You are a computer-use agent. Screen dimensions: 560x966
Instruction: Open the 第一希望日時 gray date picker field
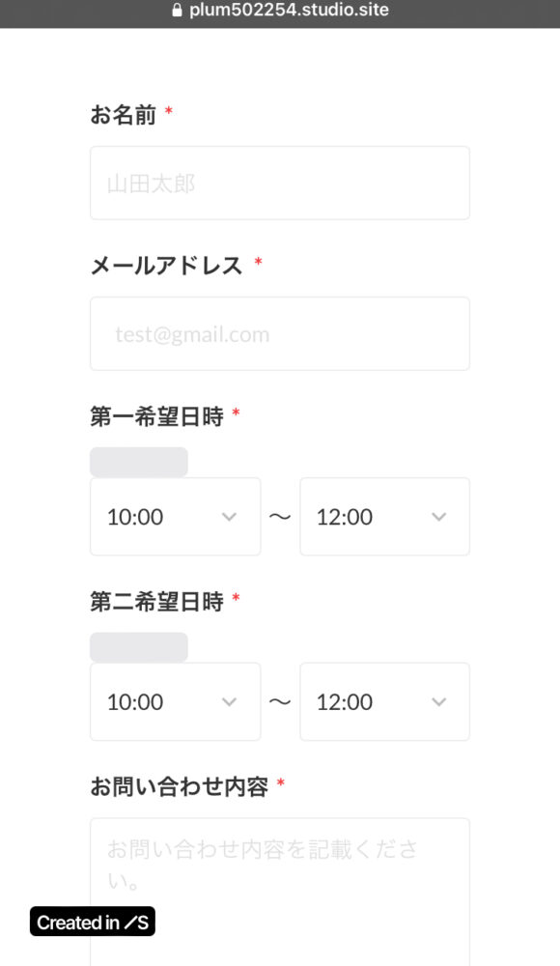pos(139,462)
